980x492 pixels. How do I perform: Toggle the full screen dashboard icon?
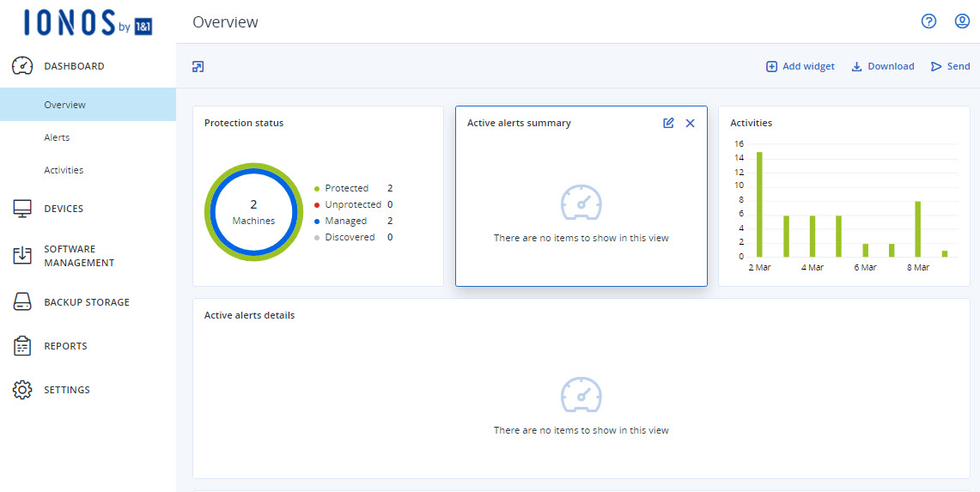198,67
